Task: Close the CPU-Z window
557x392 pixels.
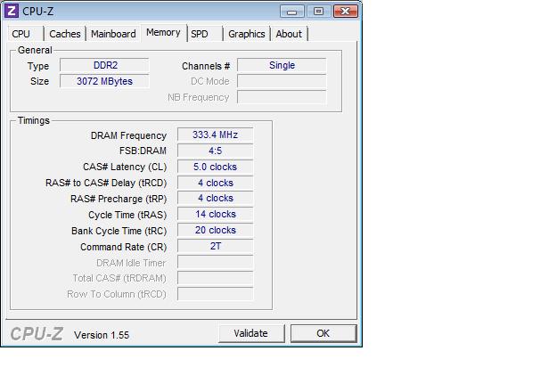Action: tap(345, 12)
